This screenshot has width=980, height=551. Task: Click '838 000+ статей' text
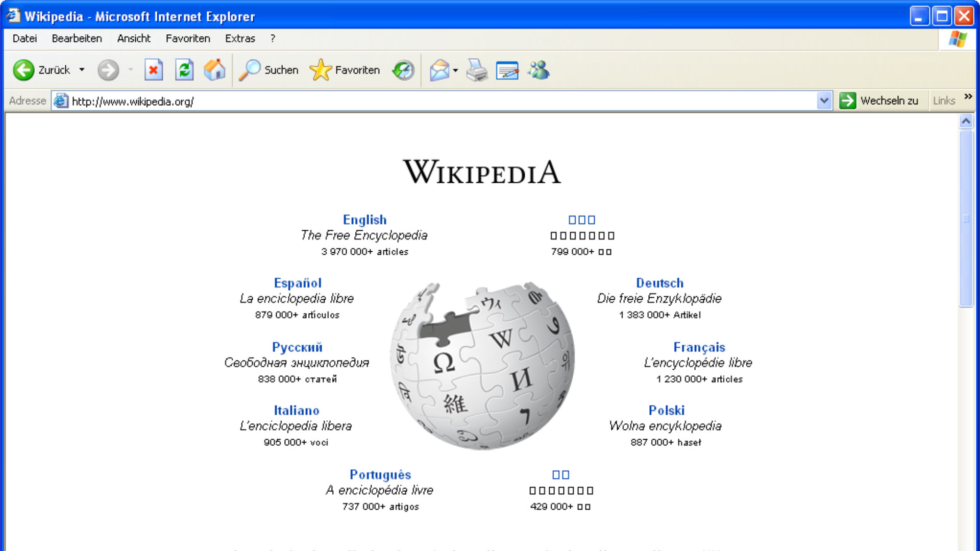point(297,379)
